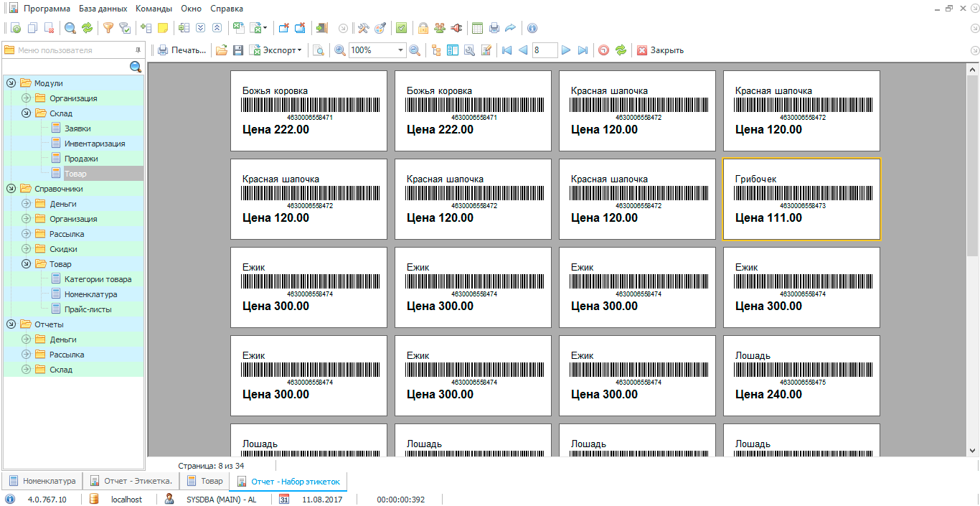
Task: Go to the previous report page
Action: 523,50
